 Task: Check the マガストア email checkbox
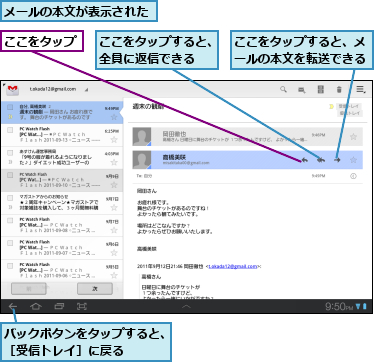pyautogui.click(x=10, y=198)
